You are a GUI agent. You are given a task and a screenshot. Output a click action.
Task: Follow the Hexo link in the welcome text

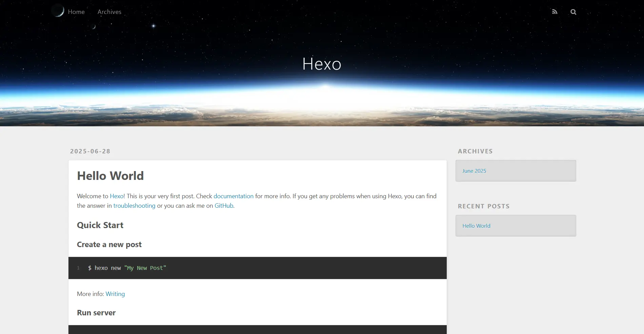[117, 196]
